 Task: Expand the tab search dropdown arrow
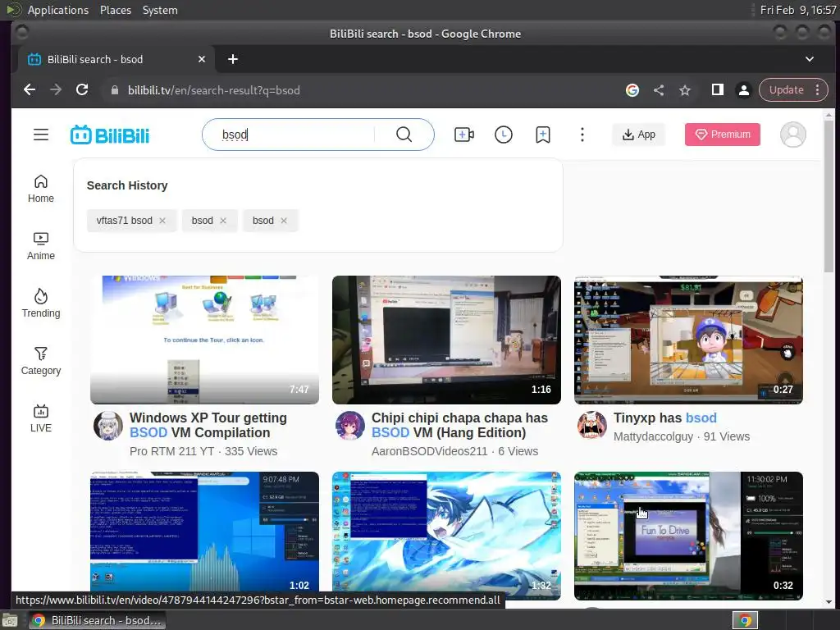click(810, 59)
